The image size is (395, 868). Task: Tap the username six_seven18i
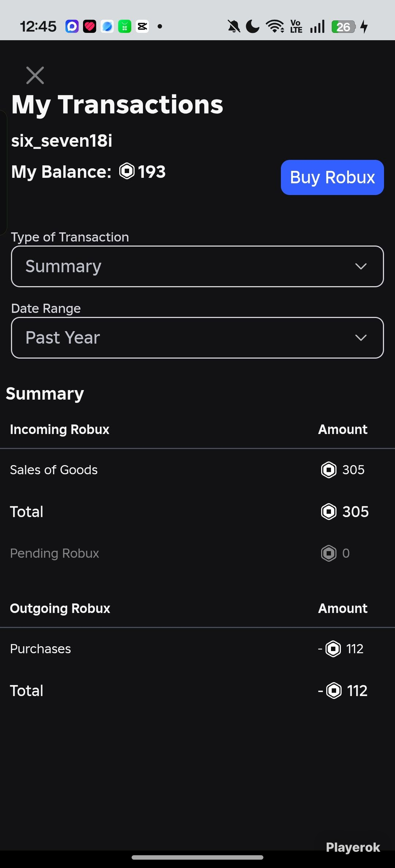(x=62, y=141)
